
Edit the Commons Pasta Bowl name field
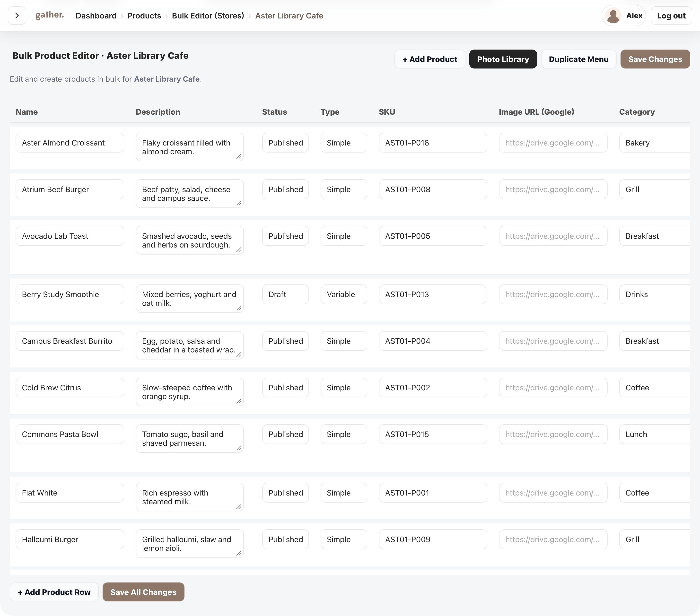[x=70, y=434]
